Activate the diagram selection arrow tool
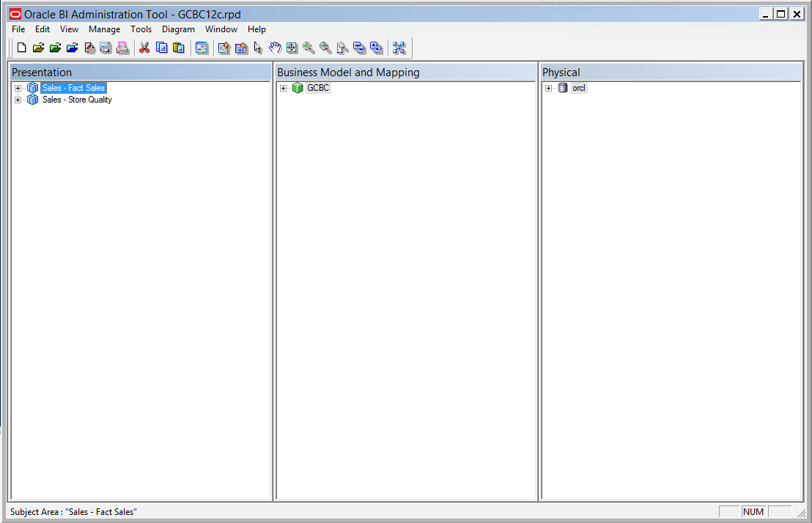 tap(258, 48)
